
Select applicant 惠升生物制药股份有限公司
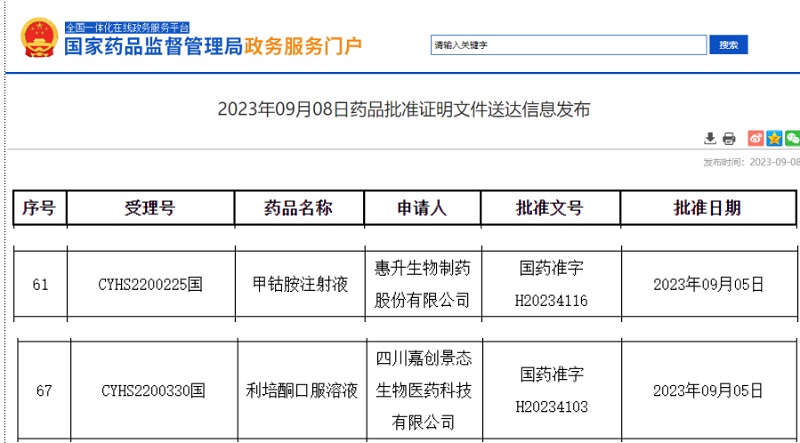[x=422, y=284]
